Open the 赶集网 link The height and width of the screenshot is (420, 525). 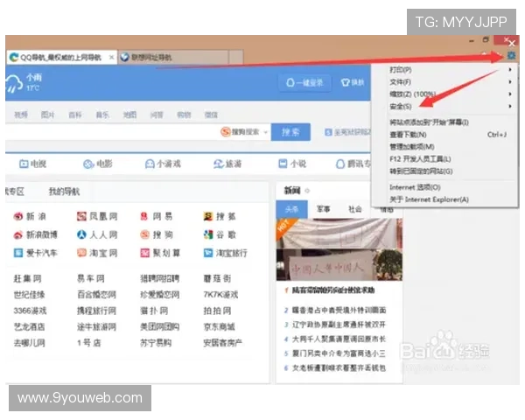[28, 278]
